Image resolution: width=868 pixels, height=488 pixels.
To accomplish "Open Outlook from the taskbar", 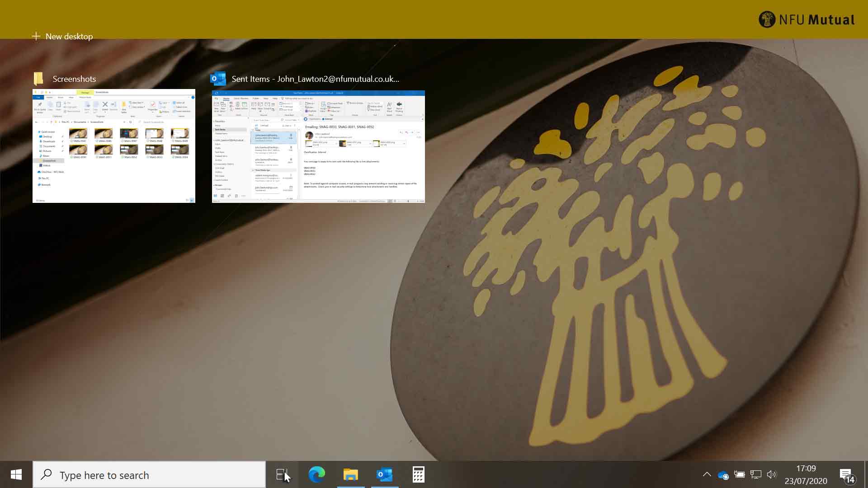I will click(x=385, y=474).
